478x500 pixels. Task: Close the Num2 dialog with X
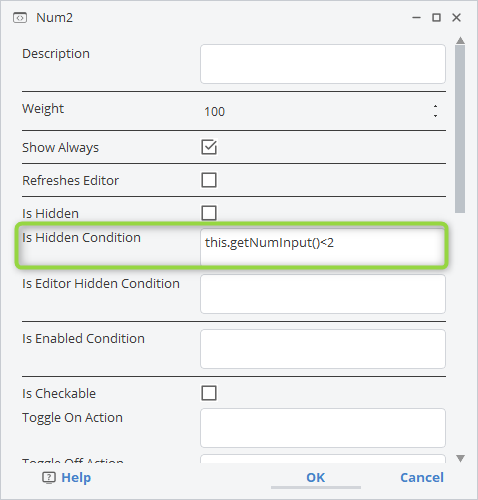[x=456, y=17]
